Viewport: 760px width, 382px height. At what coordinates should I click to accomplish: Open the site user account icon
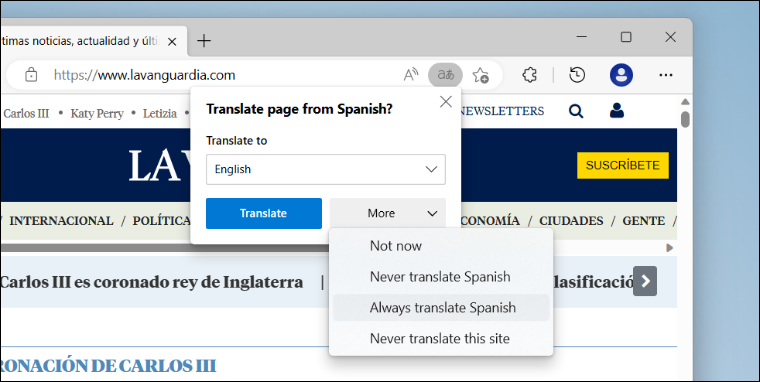[617, 111]
